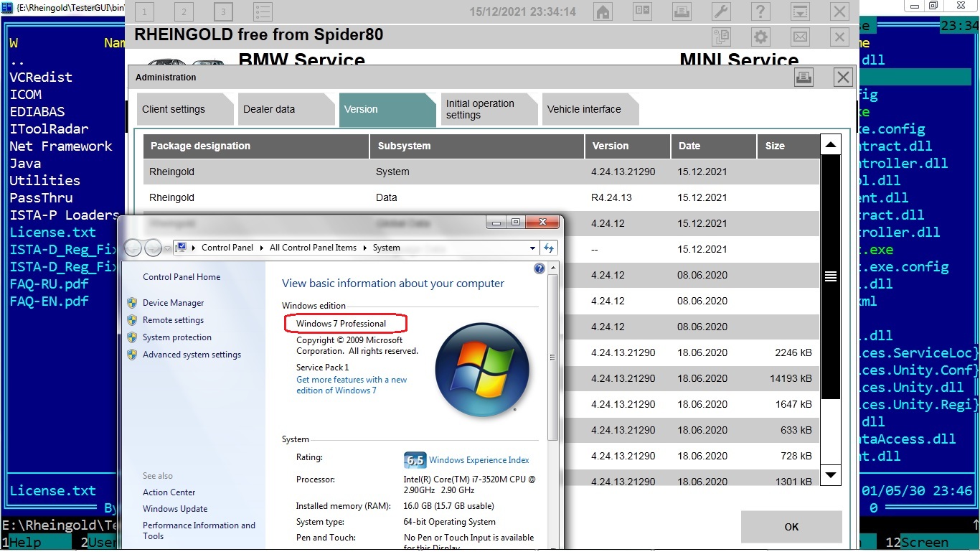980x552 pixels.
Task: Select step 2 button in ISTA top bar
Action: click(x=184, y=11)
